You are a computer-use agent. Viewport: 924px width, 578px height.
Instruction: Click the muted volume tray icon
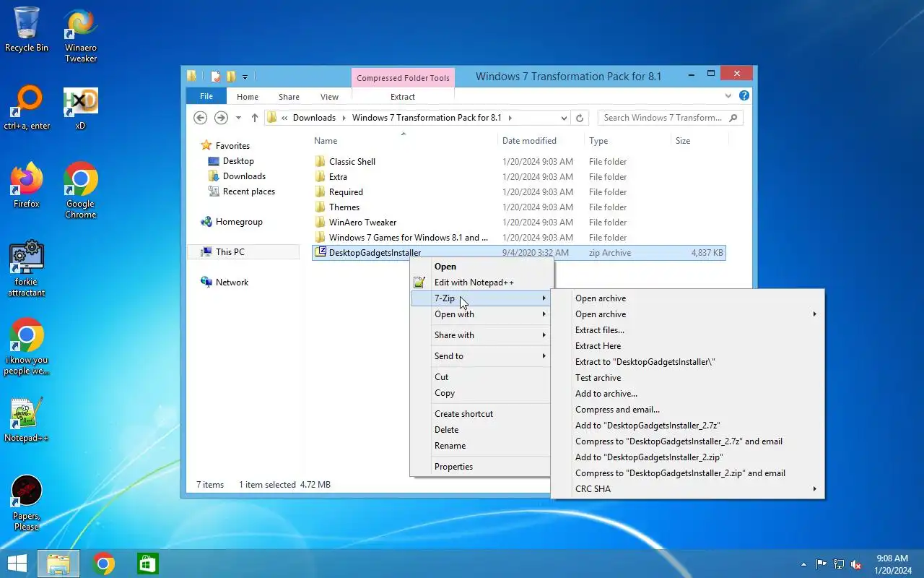click(x=856, y=564)
